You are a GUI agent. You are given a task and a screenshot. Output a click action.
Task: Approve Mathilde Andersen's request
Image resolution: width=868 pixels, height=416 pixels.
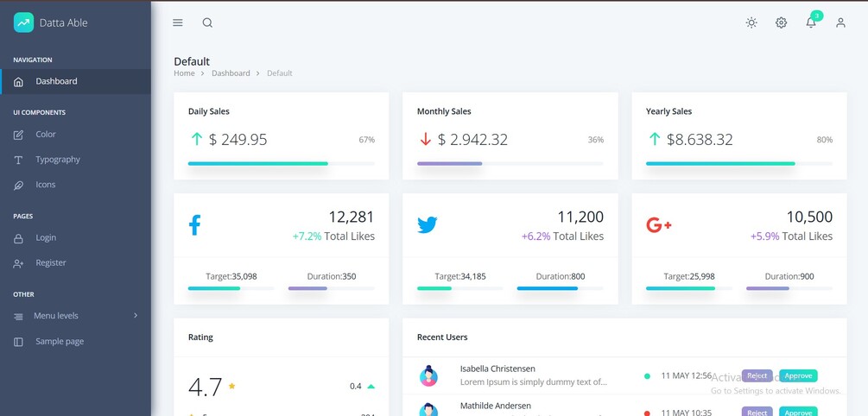[798, 412]
